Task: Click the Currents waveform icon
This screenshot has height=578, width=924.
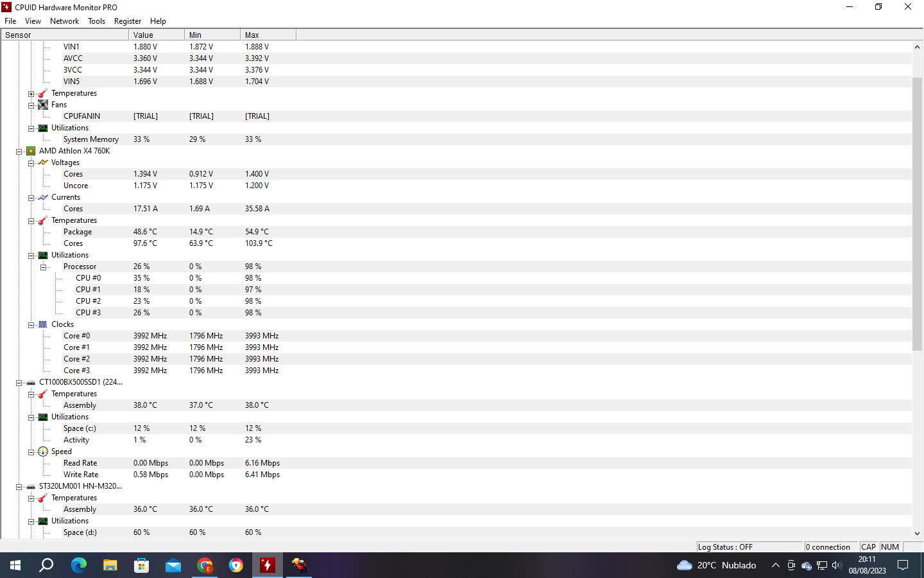Action: point(43,197)
